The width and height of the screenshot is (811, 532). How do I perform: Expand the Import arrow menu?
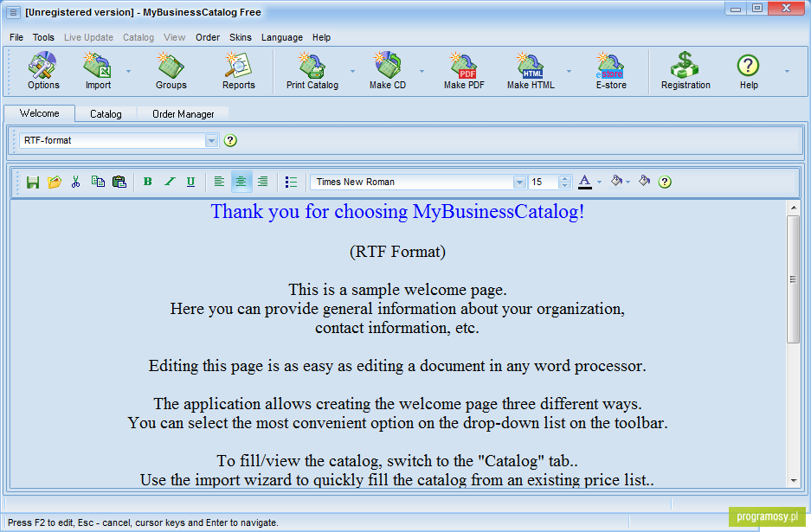pos(128,71)
